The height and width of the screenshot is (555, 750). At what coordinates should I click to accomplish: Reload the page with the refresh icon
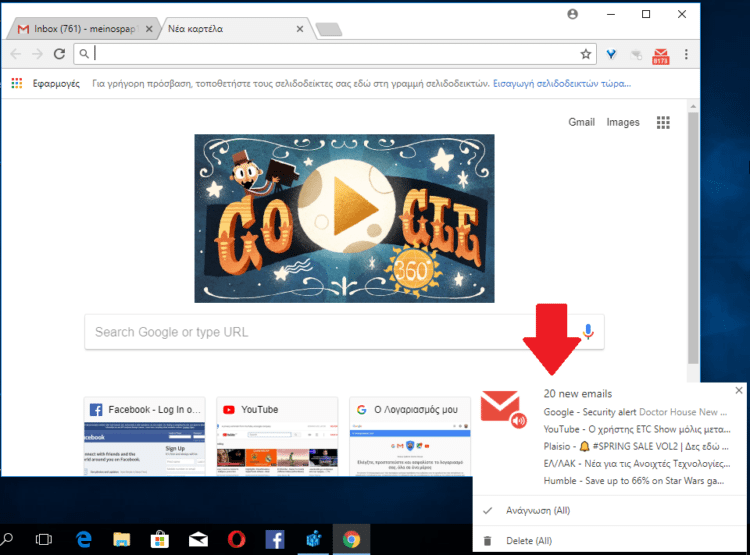(x=59, y=54)
